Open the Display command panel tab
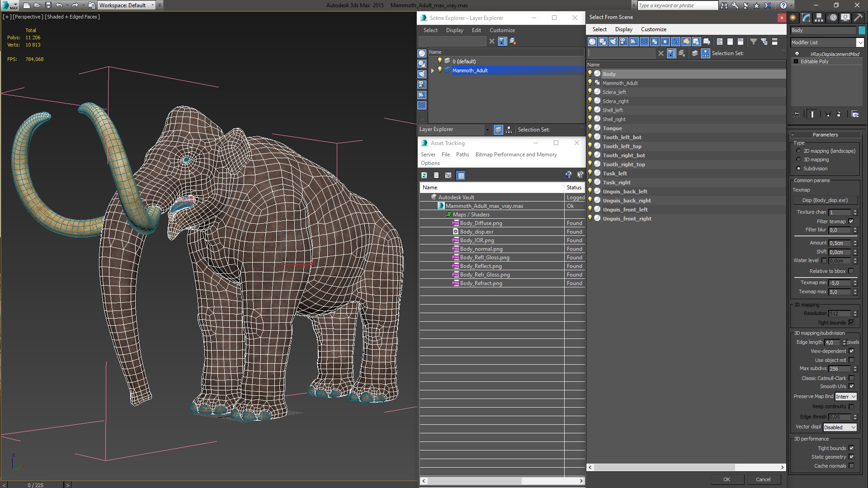Viewport: 868px width, 488px height. [845, 18]
